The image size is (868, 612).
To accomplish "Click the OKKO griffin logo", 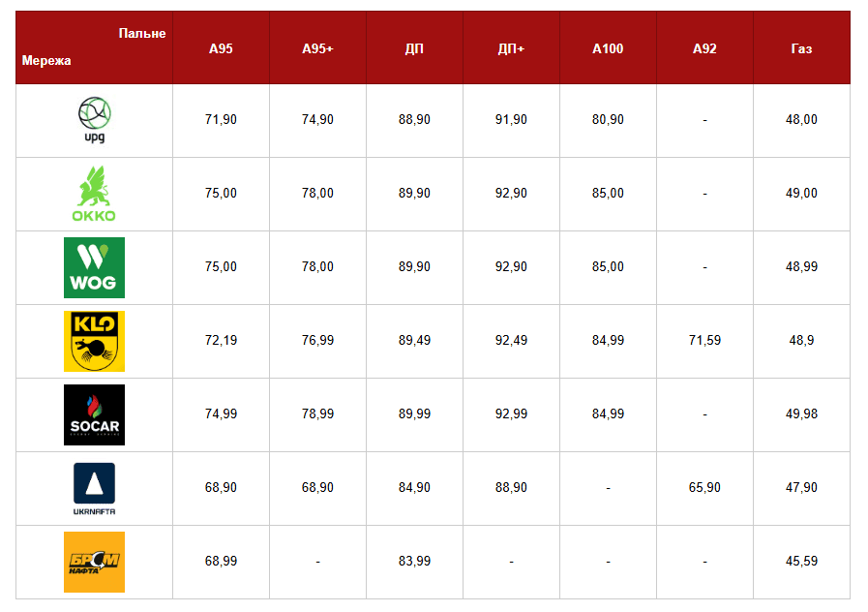I will coord(94,194).
